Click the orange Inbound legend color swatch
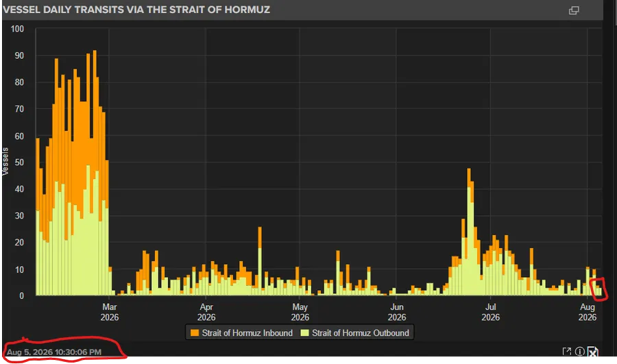Screen dimensions: 617x364 tap(195, 333)
